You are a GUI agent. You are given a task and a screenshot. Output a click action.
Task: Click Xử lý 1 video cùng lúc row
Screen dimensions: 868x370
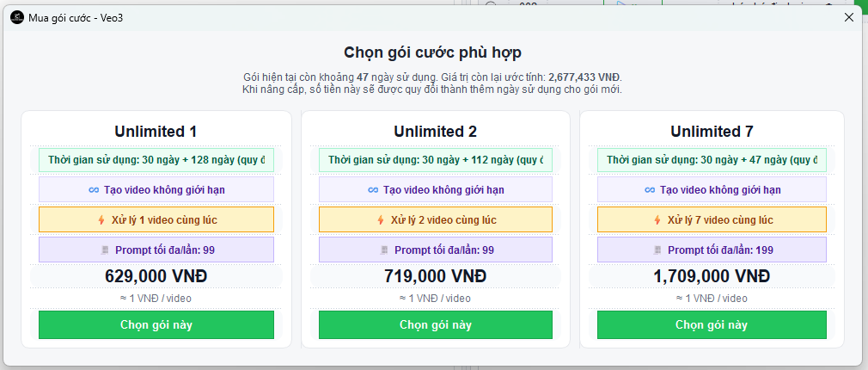click(x=156, y=220)
